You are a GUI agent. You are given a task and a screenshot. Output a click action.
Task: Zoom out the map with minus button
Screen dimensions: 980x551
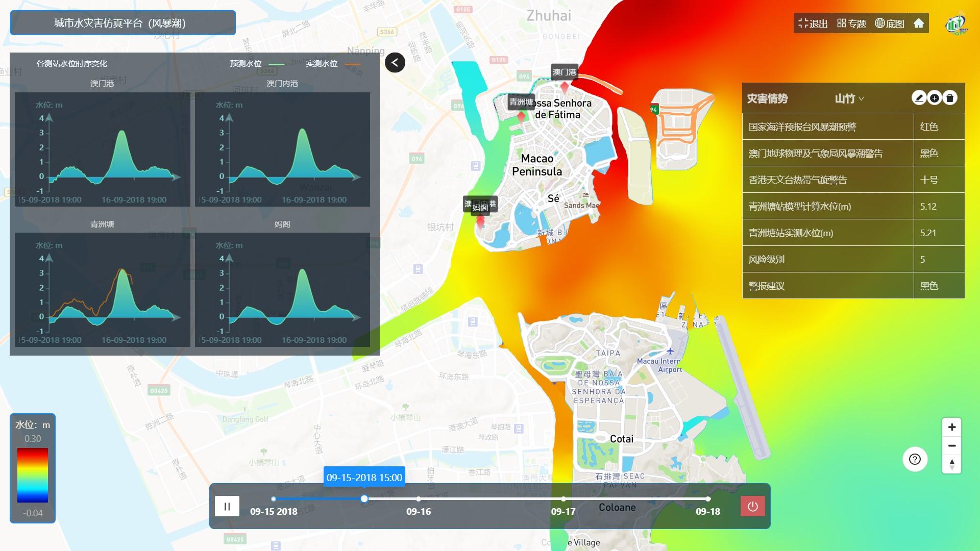pyautogui.click(x=952, y=445)
